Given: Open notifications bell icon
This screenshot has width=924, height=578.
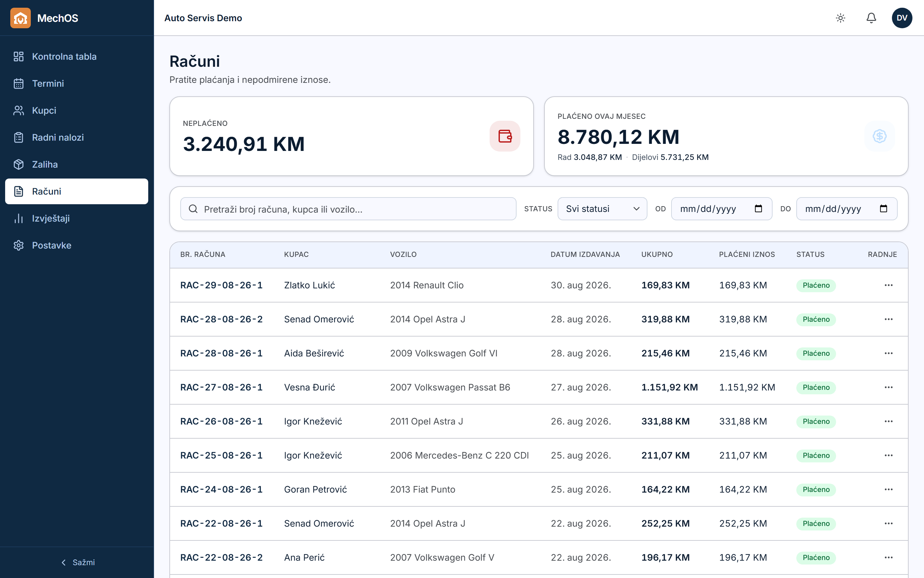Looking at the screenshot, I should [x=871, y=18].
